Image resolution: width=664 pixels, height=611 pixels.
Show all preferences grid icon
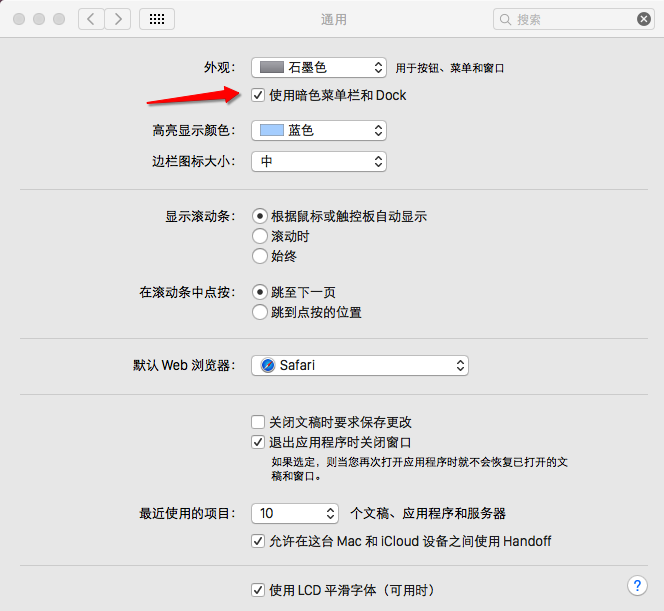[x=157, y=19]
